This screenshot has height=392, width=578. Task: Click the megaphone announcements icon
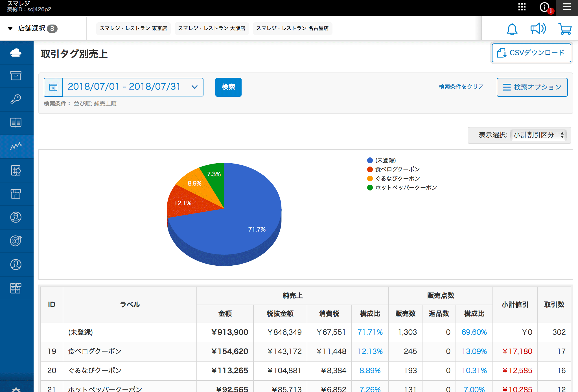pos(538,28)
